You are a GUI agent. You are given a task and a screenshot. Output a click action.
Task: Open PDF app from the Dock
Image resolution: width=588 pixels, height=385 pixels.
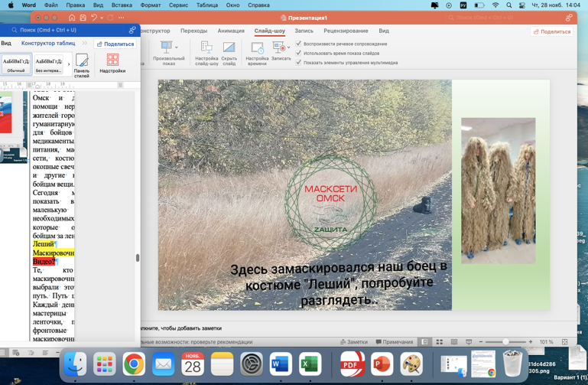point(352,364)
